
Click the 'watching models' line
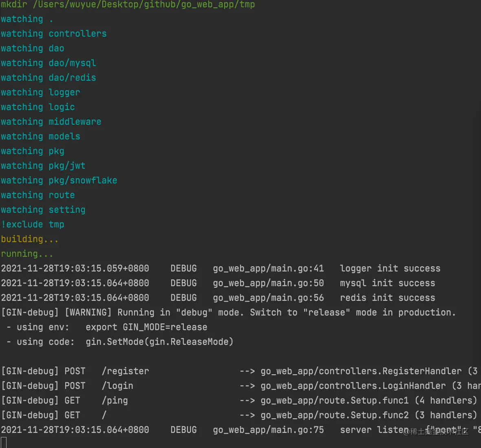click(40, 137)
